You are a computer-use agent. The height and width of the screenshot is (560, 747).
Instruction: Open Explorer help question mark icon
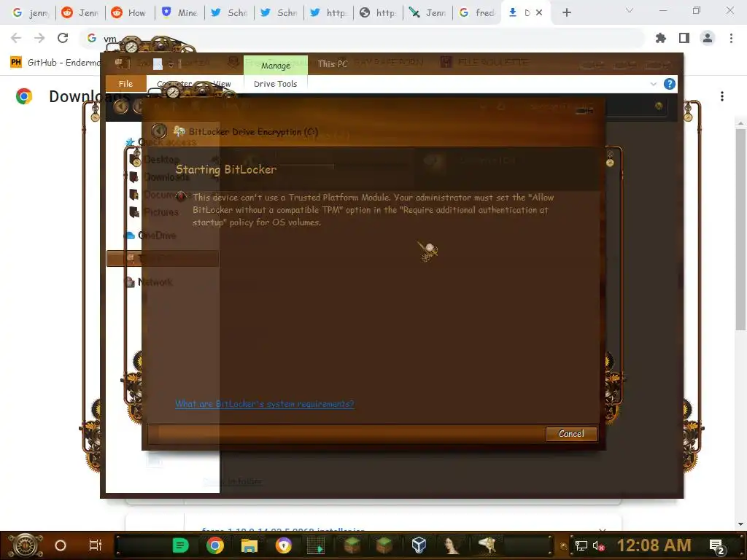(669, 84)
